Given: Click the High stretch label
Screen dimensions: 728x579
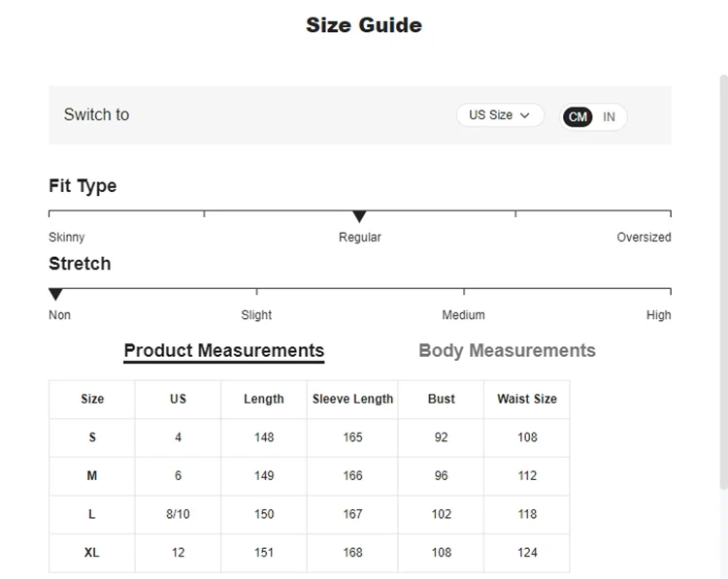Looking at the screenshot, I should tap(658, 315).
